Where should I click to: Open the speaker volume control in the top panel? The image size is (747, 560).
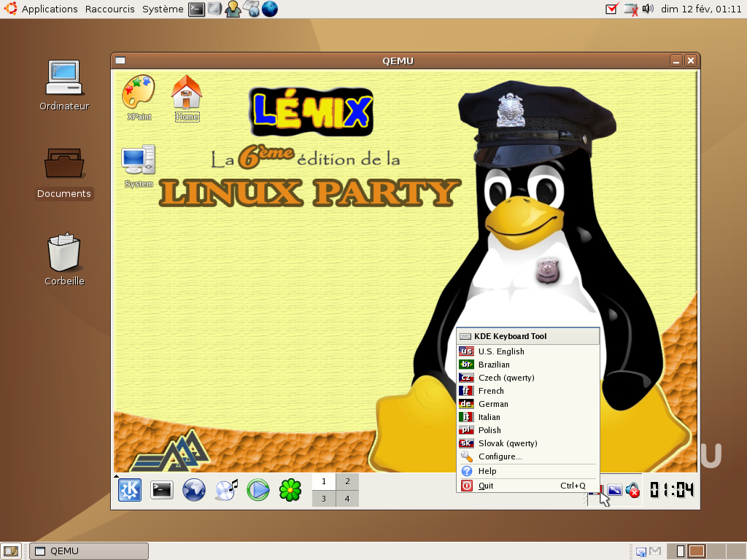point(648,9)
